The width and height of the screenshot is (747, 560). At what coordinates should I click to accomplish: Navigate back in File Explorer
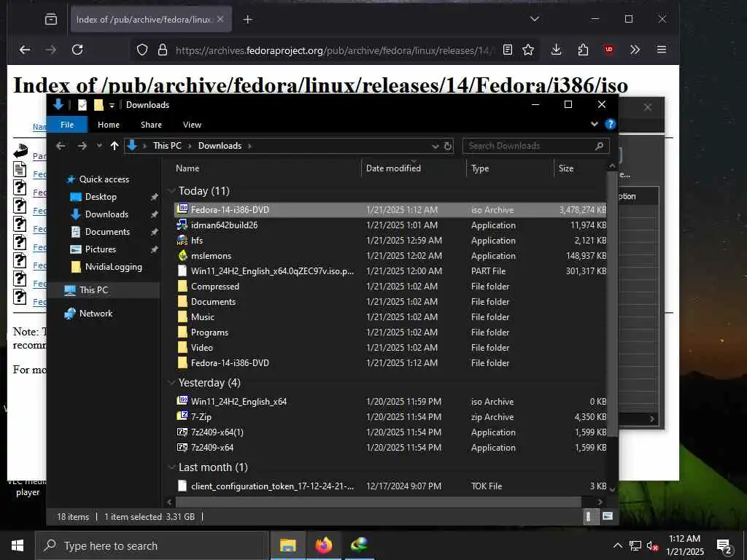[x=61, y=146]
